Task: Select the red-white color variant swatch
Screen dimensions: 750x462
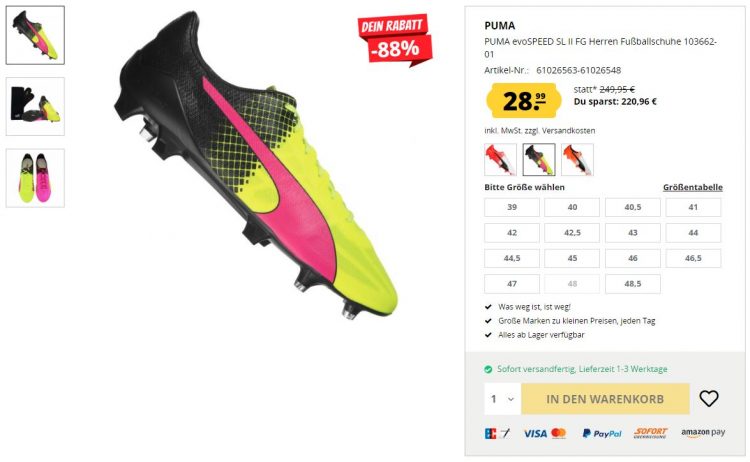Action: point(500,159)
